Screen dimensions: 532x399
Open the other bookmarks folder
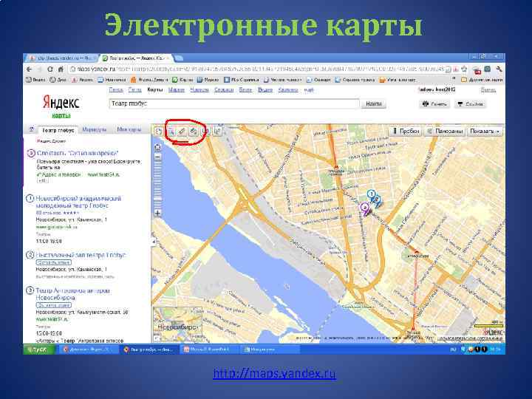point(482,80)
